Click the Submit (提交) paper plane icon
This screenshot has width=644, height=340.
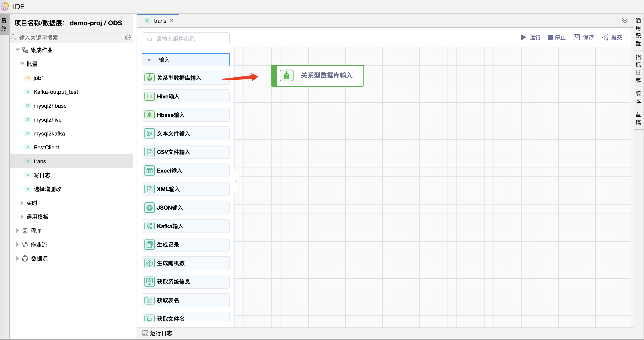point(605,38)
